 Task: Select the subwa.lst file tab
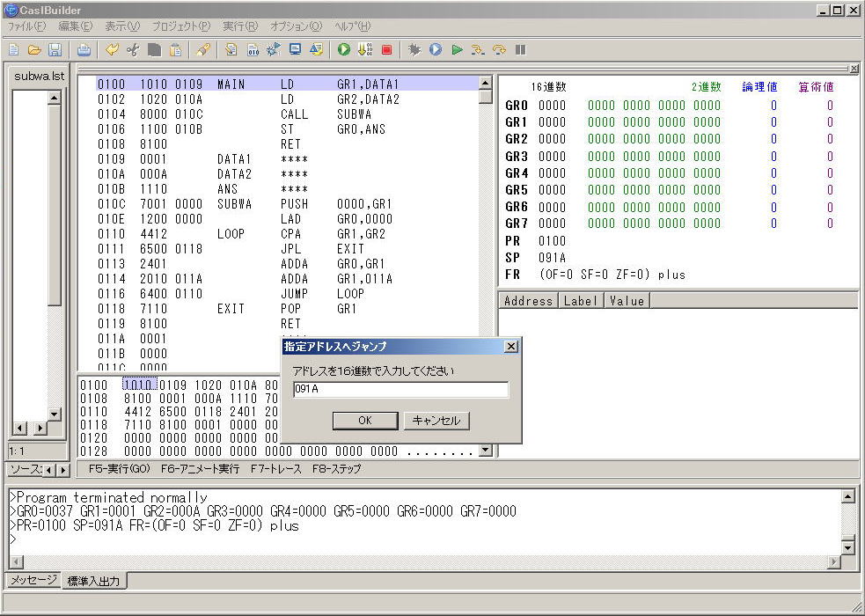(40, 76)
